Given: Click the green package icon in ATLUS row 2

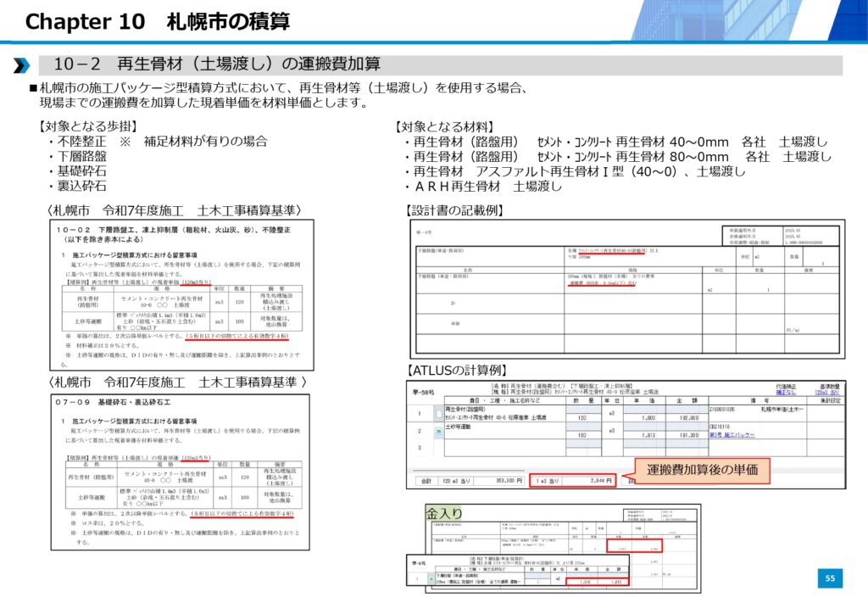Looking at the screenshot, I should click(x=437, y=431).
